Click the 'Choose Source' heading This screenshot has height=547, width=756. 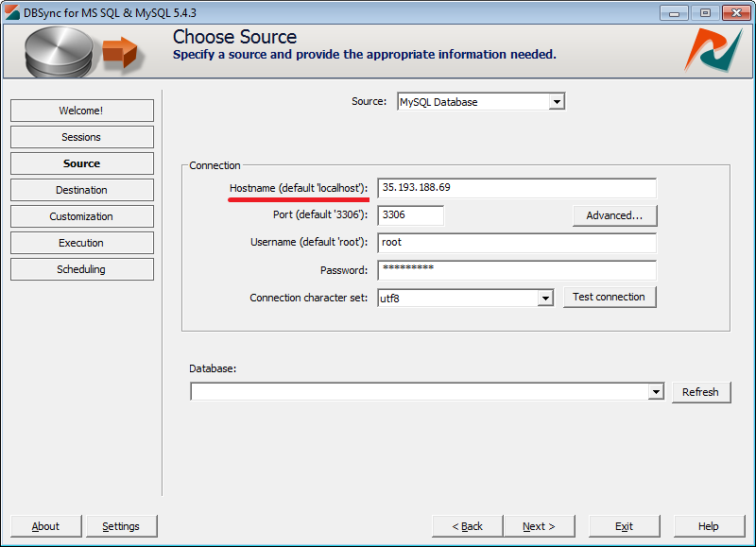click(234, 37)
